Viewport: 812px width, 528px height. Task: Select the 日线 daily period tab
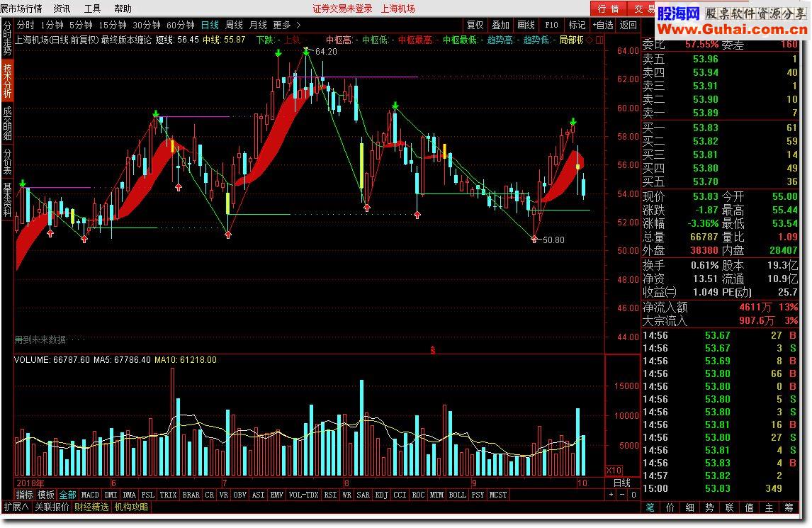coord(210,25)
